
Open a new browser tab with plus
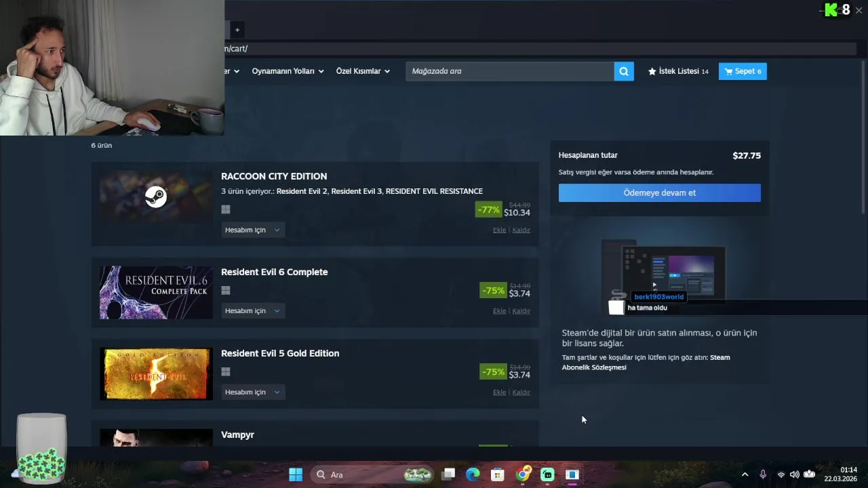click(237, 30)
